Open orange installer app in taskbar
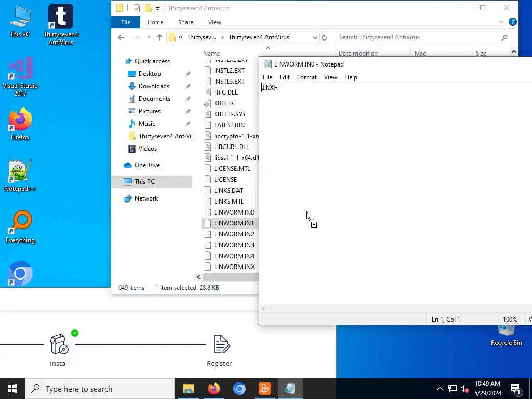Viewport: 532px width, 399px height. click(x=264, y=389)
